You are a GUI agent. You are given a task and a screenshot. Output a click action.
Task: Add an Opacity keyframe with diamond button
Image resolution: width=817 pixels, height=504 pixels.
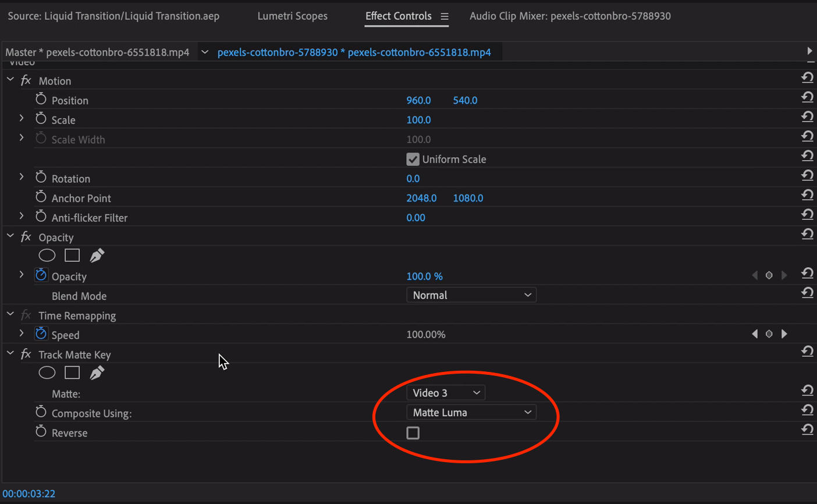click(769, 275)
